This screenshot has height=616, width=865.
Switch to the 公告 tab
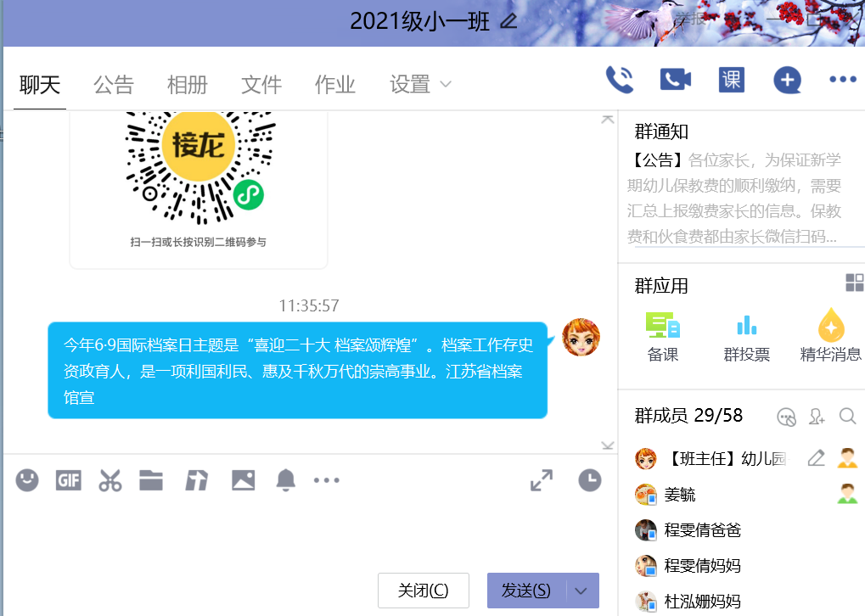click(x=114, y=84)
